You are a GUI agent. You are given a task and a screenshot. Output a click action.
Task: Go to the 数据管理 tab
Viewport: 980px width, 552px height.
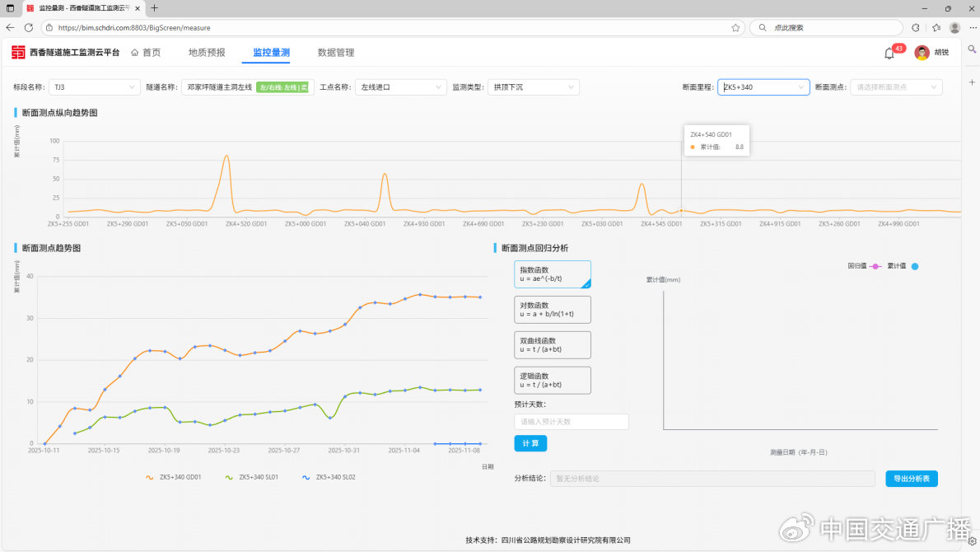tap(336, 53)
